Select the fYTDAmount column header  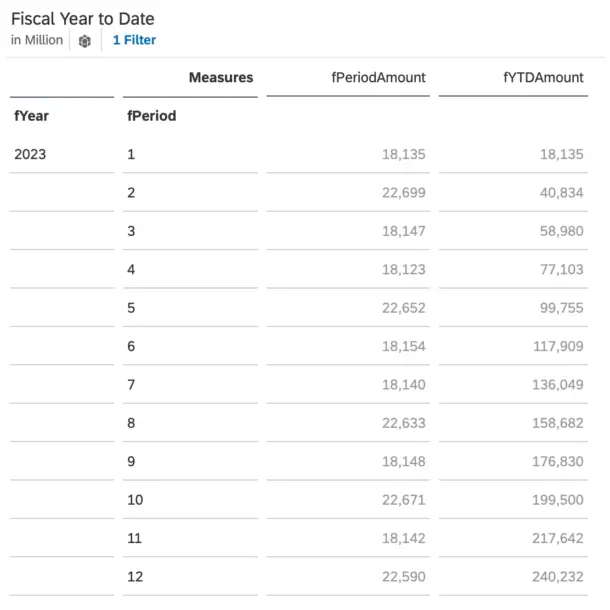point(543,77)
